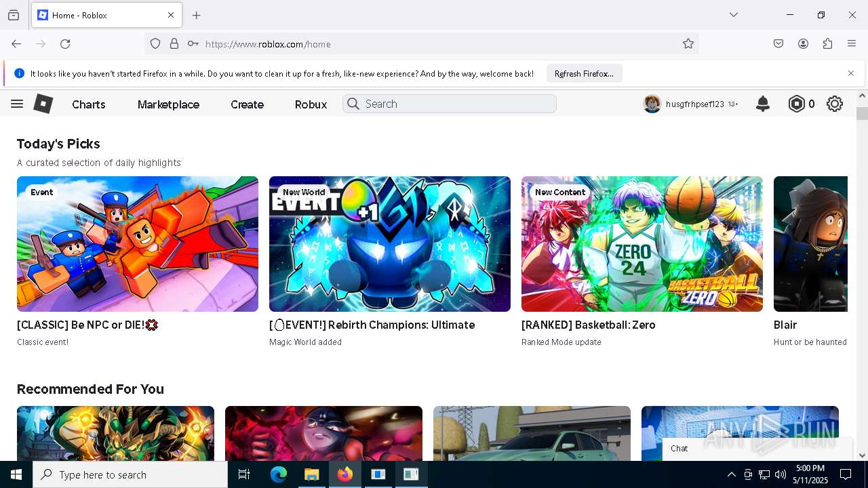
Task: Open the dragon recommended game thumbnail
Action: [115, 433]
